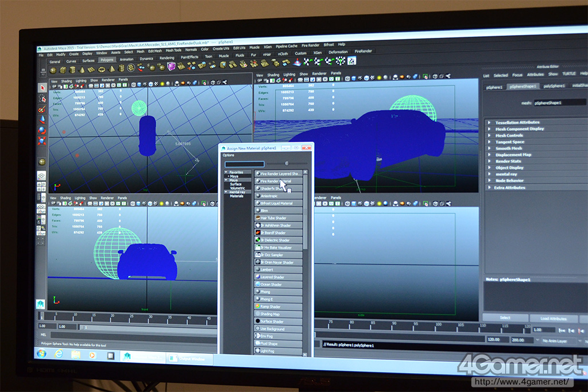Open Internet Explorer from the taskbar
588x392 pixels.
coord(59,354)
